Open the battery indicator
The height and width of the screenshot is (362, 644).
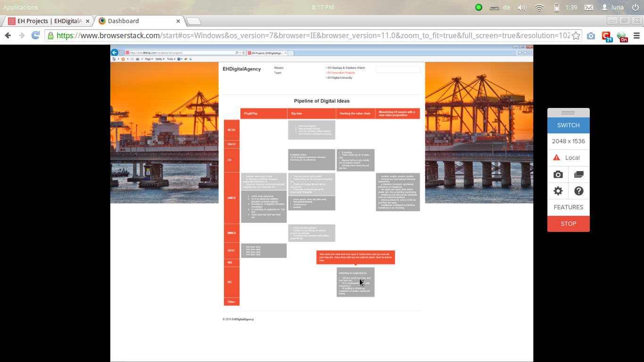[557, 8]
